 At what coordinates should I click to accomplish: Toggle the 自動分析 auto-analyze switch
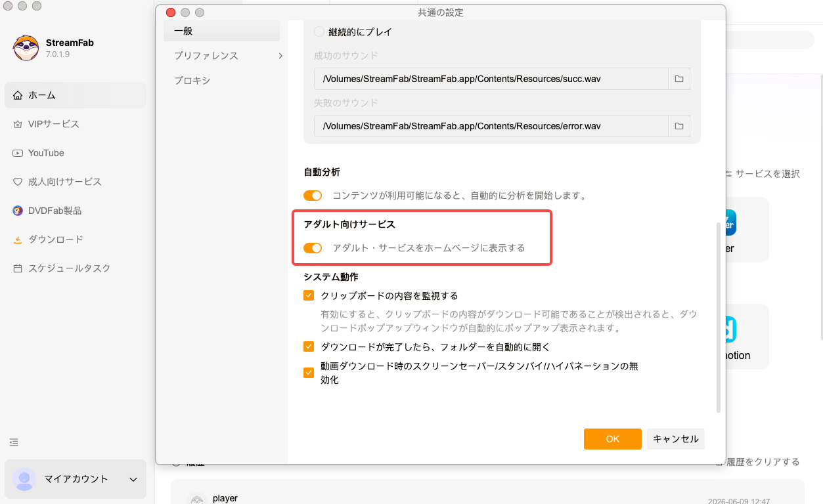313,196
